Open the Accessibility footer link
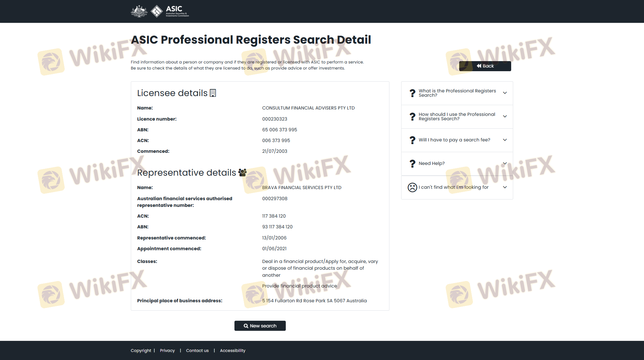 click(232, 351)
